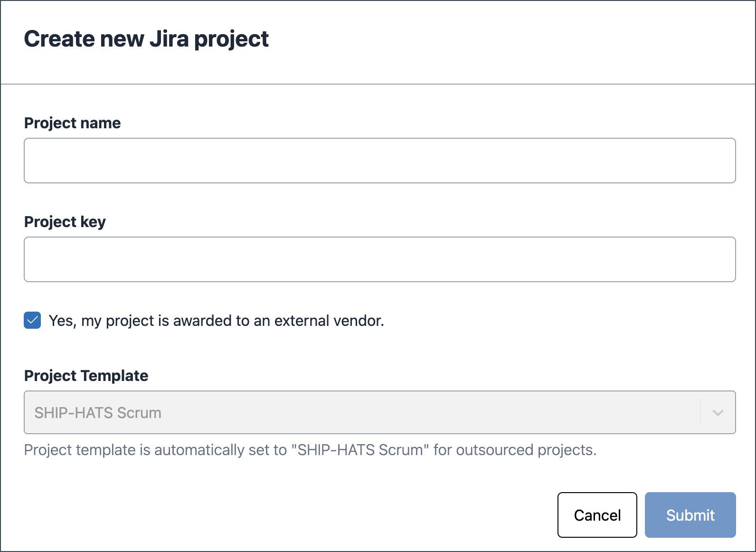Click the "Project key" field label
756x552 pixels.
pos(65,222)
